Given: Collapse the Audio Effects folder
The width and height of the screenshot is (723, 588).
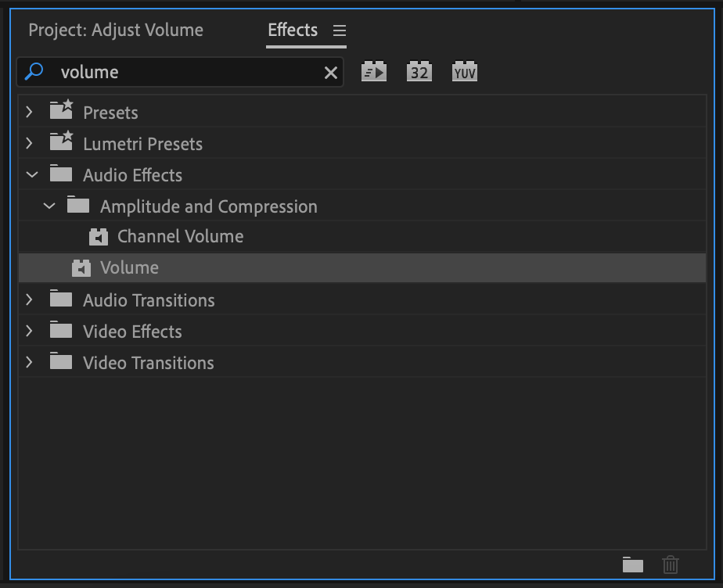Looking at the screenshot, I should (x=32, y=174).
